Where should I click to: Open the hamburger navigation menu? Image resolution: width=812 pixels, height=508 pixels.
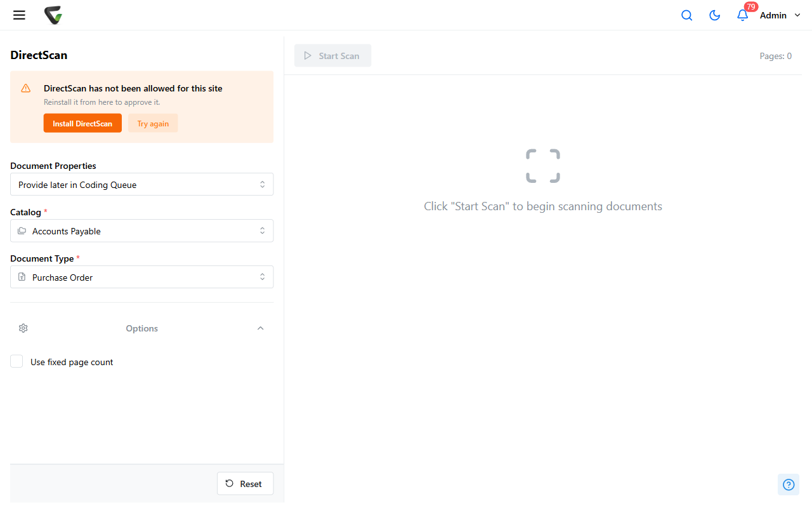[19, 15]
